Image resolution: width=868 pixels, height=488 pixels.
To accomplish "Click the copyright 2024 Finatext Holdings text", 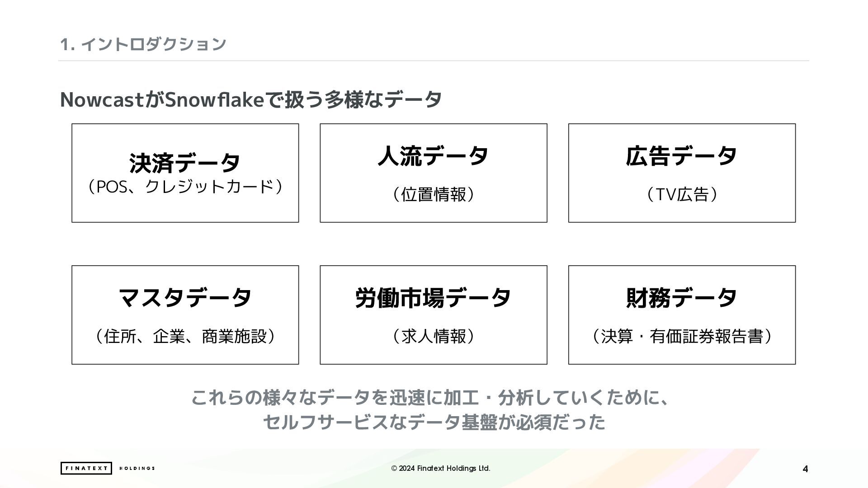I will click(441, 468).
